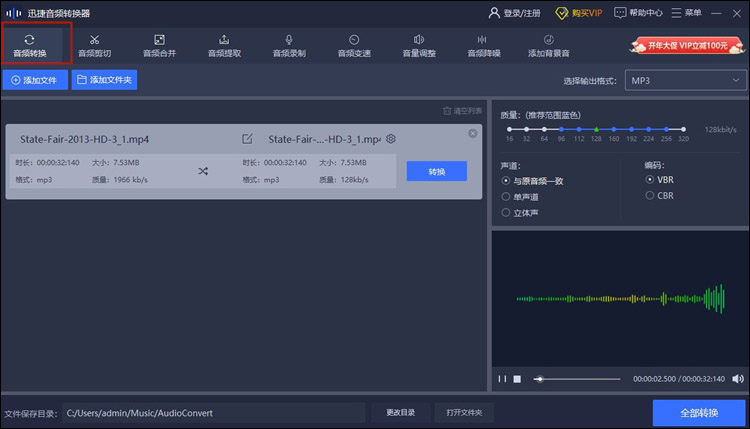Expand the MP3 output format dropdown
This screenshot has height=429, width=750.
click(x=685, y=81)
